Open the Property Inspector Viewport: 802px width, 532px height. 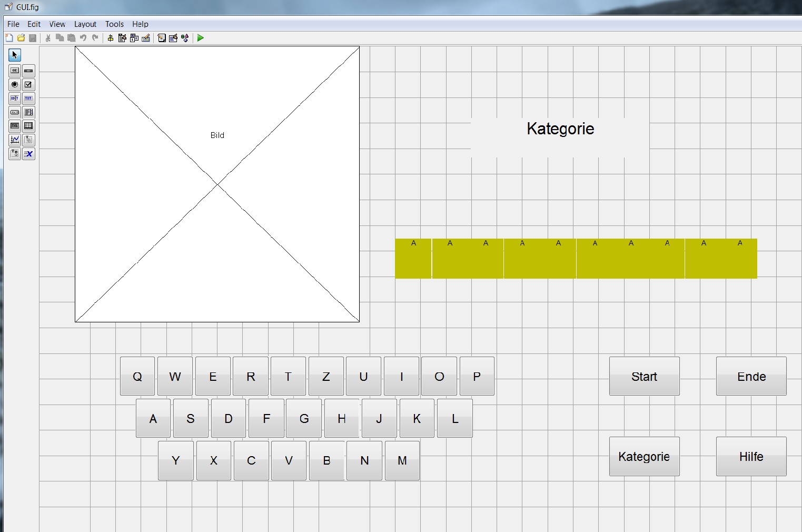pos(173,38)
